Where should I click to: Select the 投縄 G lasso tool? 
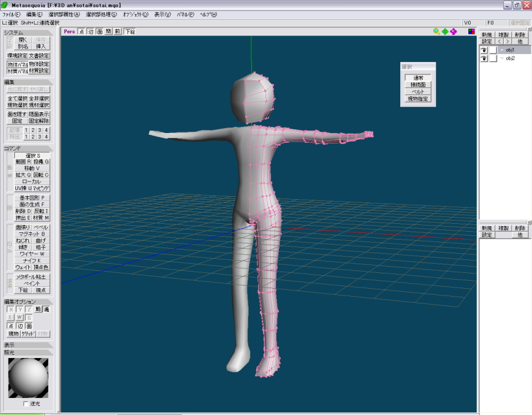(41, 162)
